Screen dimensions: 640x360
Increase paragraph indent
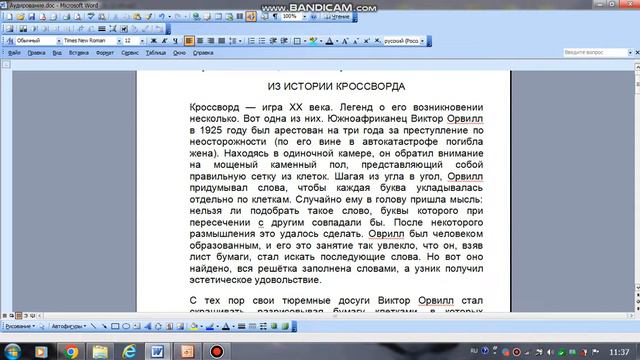[284, 41]
